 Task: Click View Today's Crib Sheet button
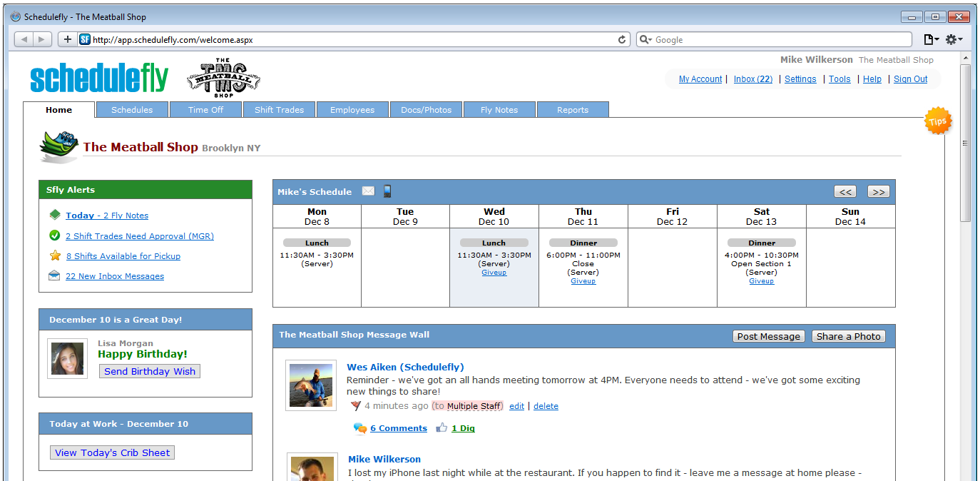pos(113,452)
